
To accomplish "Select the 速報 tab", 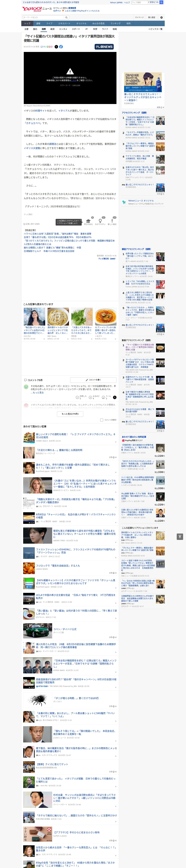I will coord(38,24).
